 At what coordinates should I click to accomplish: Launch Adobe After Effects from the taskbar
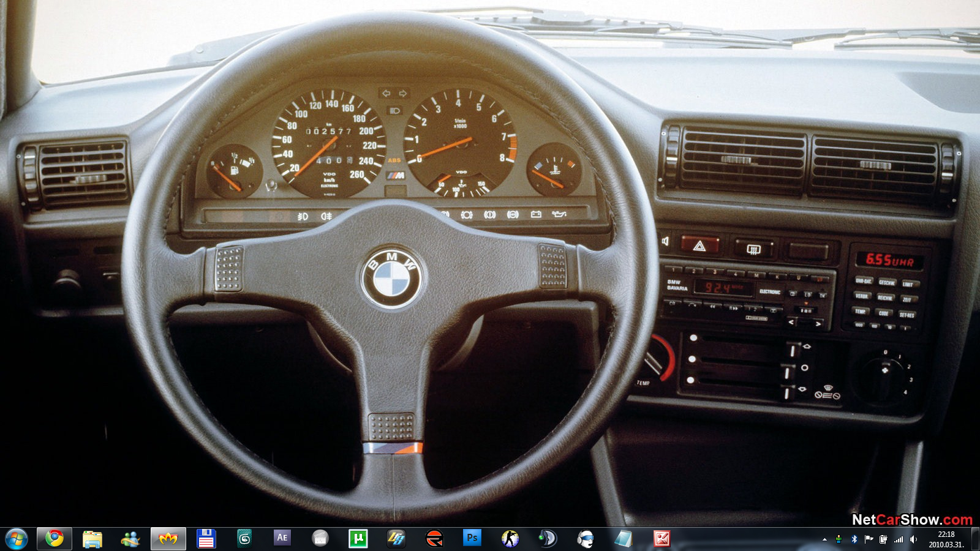(x=282, y=539)
